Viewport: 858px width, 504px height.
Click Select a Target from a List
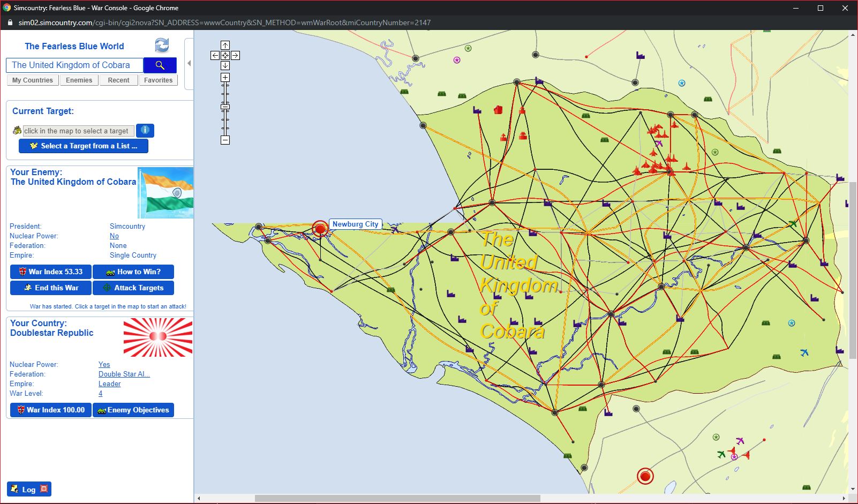[x=84, y=146]
